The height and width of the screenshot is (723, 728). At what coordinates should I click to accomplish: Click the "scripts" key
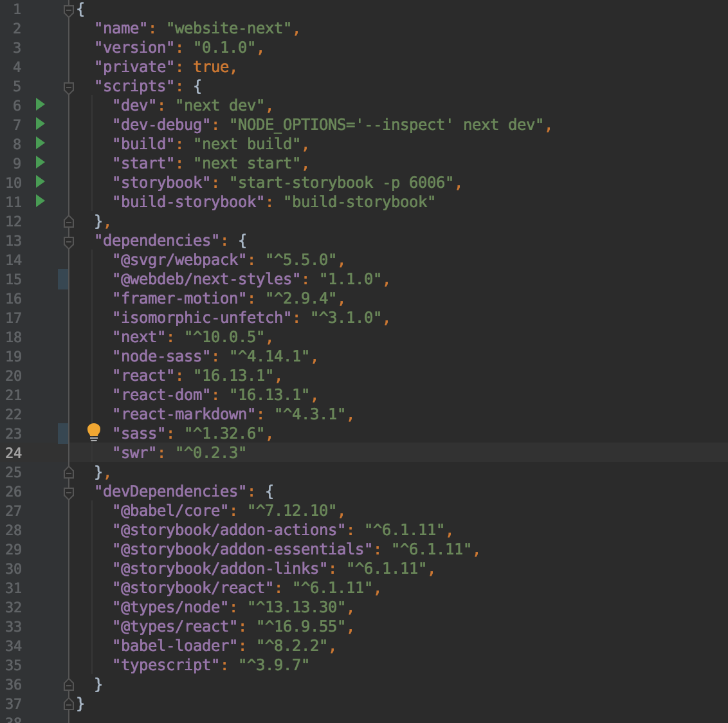(x=135, y=86)
